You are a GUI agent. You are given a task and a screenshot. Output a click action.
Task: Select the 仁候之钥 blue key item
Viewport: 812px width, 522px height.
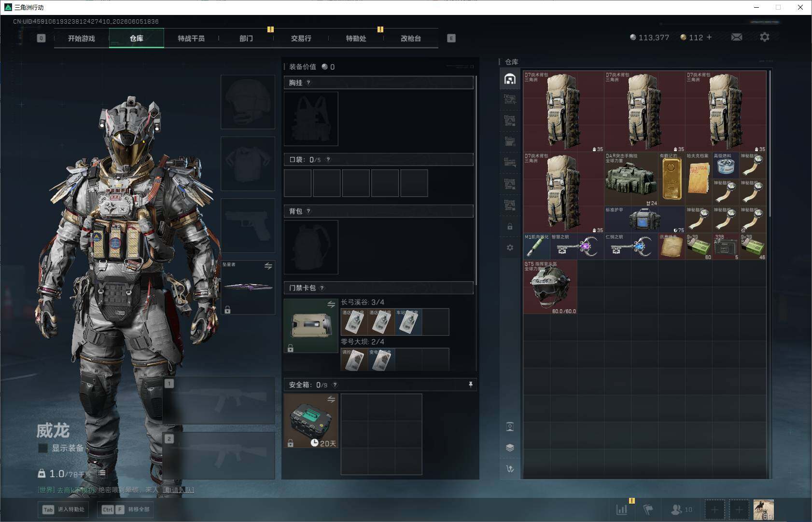pos(631,247)
